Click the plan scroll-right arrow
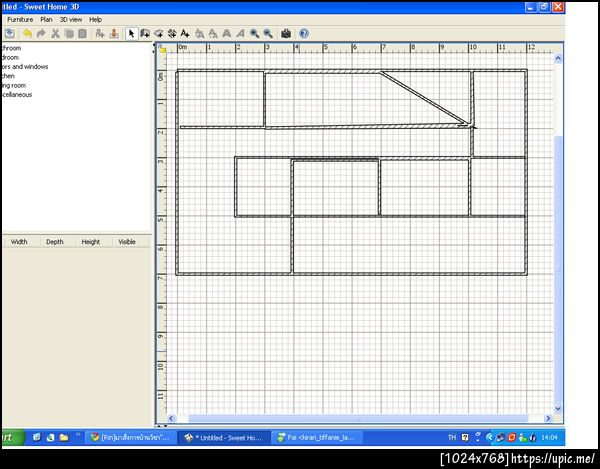The height and width of the screenshot is (469, 600). tap(548, 419)
